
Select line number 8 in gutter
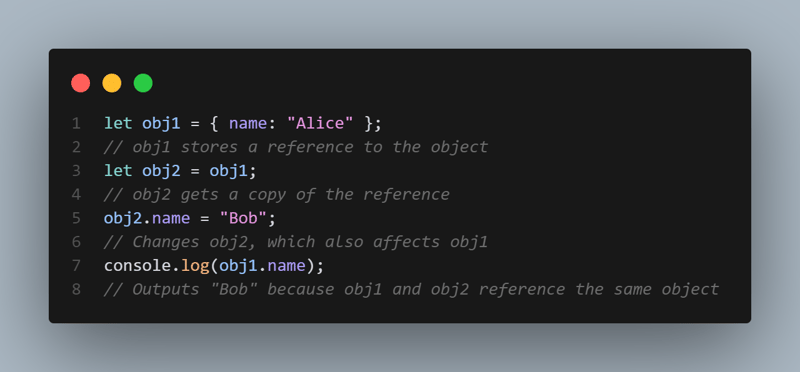point(76,289)
